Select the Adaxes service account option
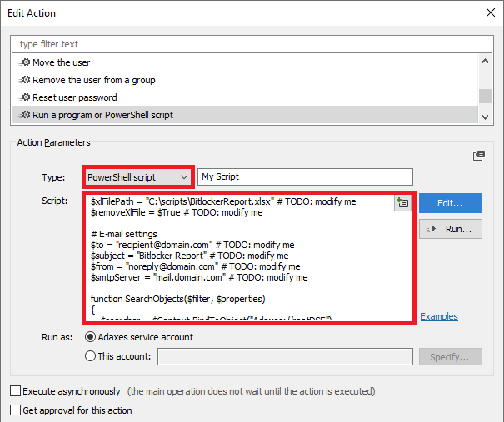Image resolution: width=504 pixels, height=422 pixels. [91, 337]
